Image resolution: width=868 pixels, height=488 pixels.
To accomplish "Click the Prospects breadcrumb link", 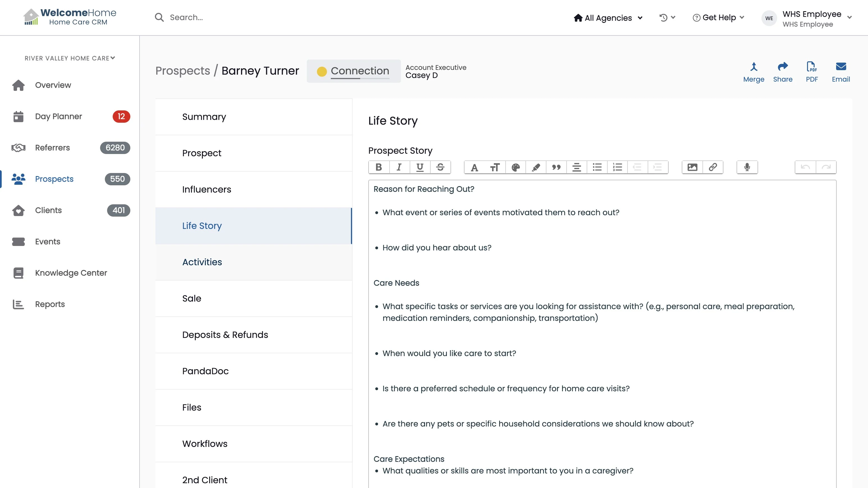I will click(x=183, y=71).
